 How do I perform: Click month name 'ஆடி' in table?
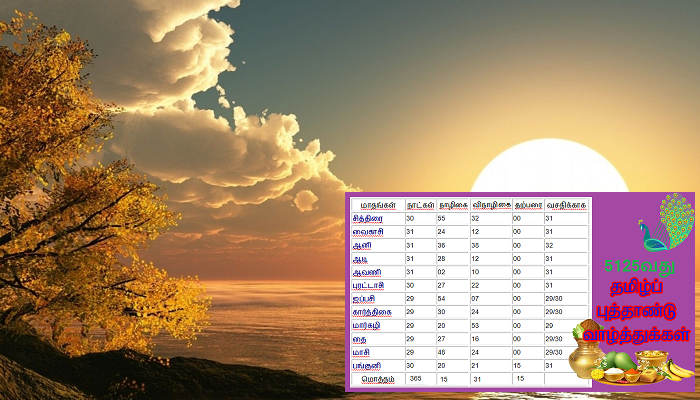pyautogui.click(x=360, y=259)
